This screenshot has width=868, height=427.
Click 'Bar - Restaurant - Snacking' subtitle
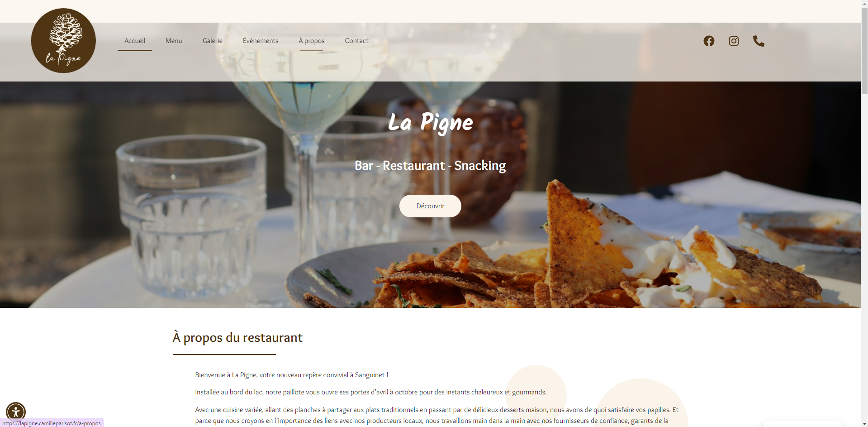pyautogui.click(x=430, y=166)
